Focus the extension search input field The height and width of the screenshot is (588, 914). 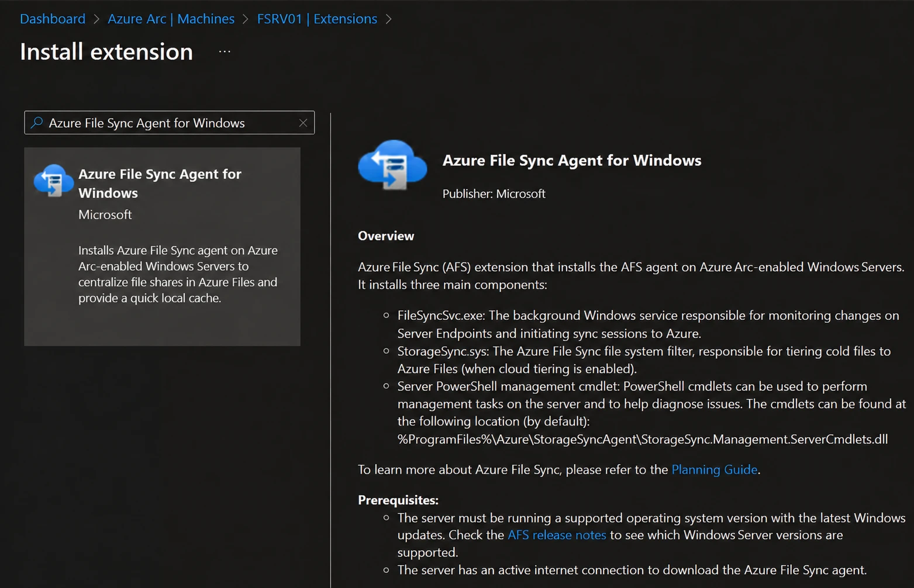pos(170,123)
